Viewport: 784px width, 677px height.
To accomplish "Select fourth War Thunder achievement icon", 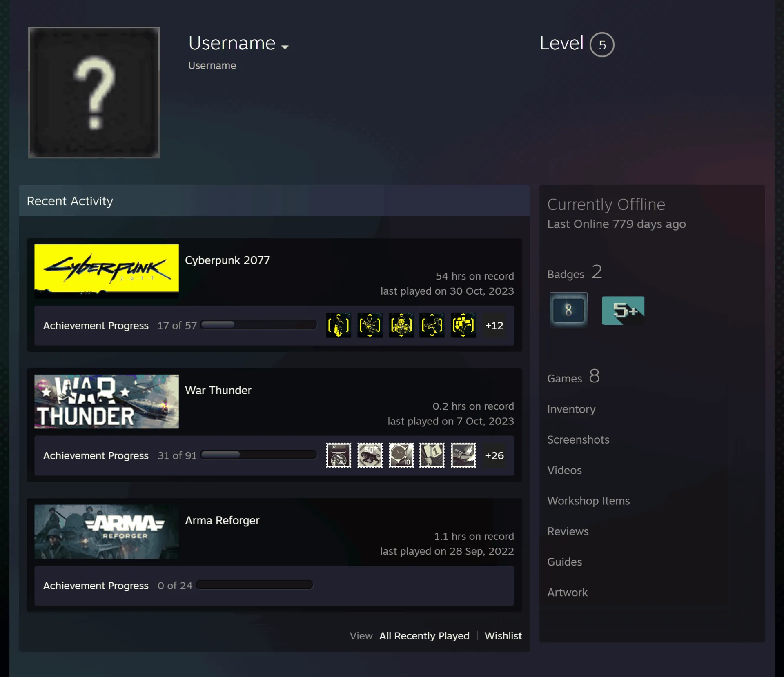I will (x=432, y=455).
